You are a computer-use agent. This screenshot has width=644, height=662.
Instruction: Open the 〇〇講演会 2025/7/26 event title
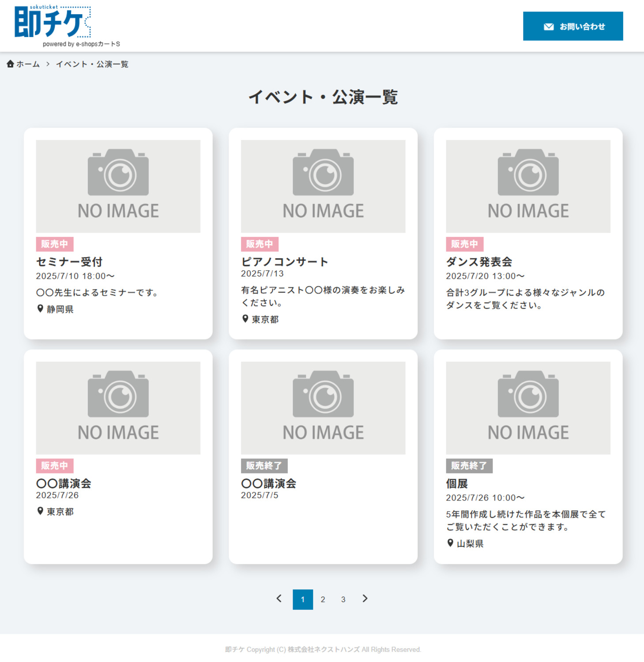point(64,484)
